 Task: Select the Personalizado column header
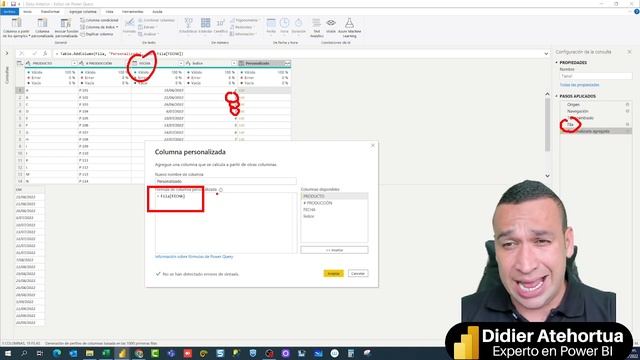pos(264,63)
